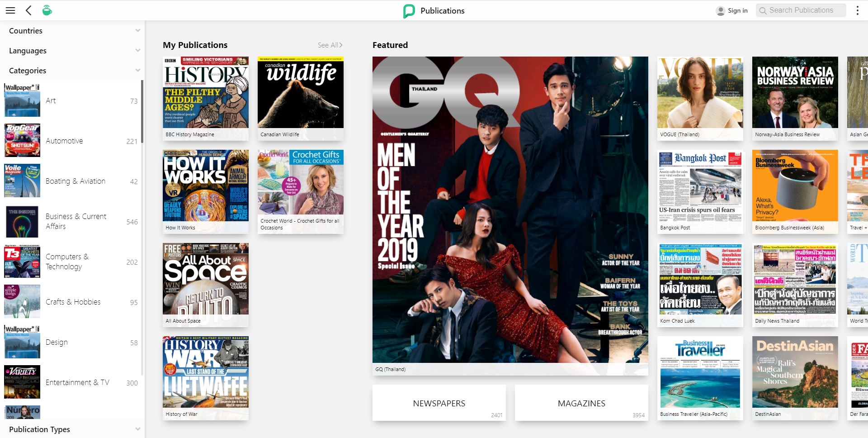Click the search magnifier icon

(763, 10)
